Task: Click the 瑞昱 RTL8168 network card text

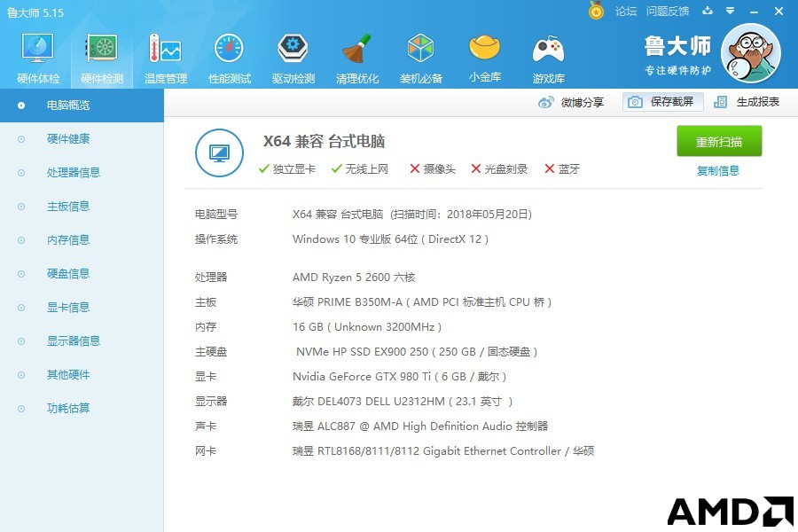Action: click(x=443, y=451)
